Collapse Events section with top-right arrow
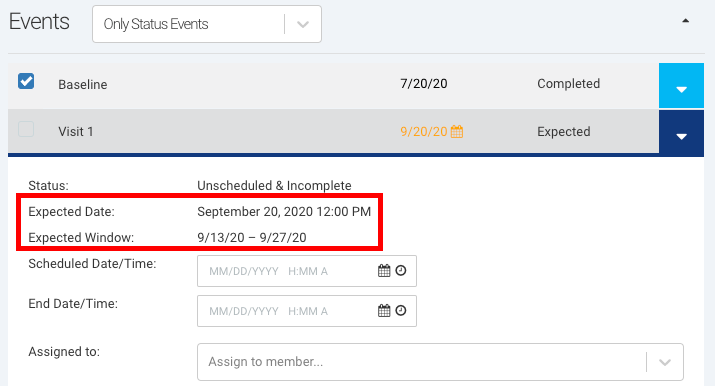The height and width of the screenshot is (386, 717). pyautogui.click(x=685, y=21)
